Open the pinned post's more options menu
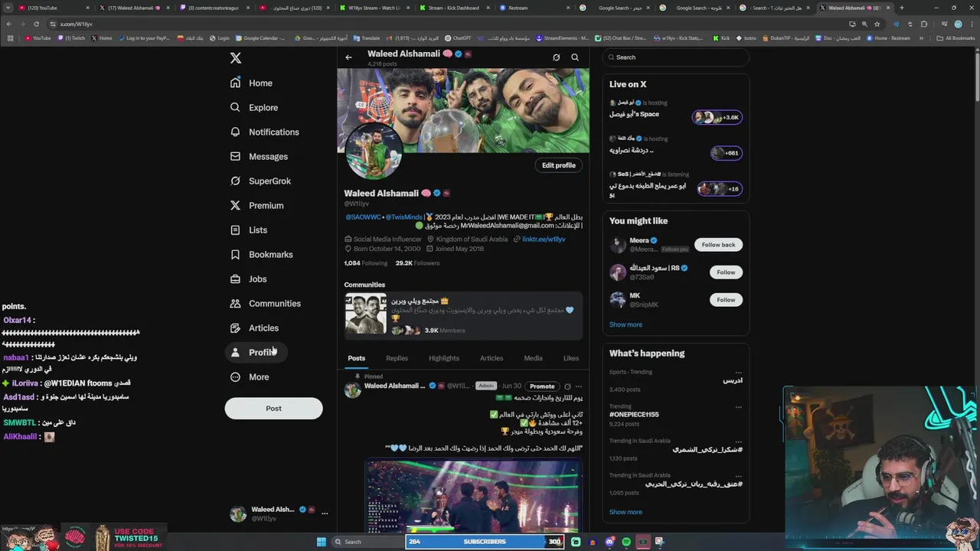 point(579,386)
